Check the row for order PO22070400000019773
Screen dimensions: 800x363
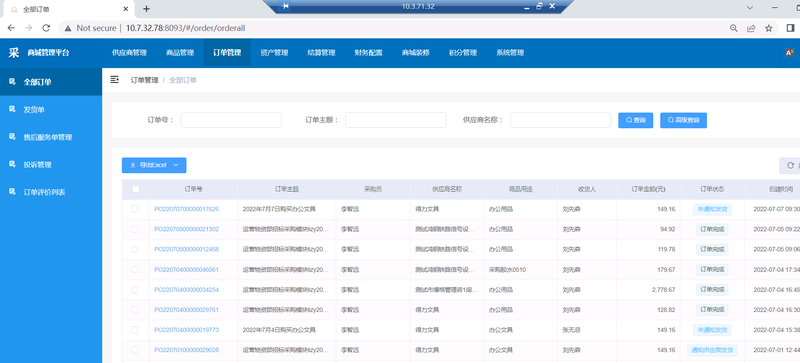coord(135,330)
